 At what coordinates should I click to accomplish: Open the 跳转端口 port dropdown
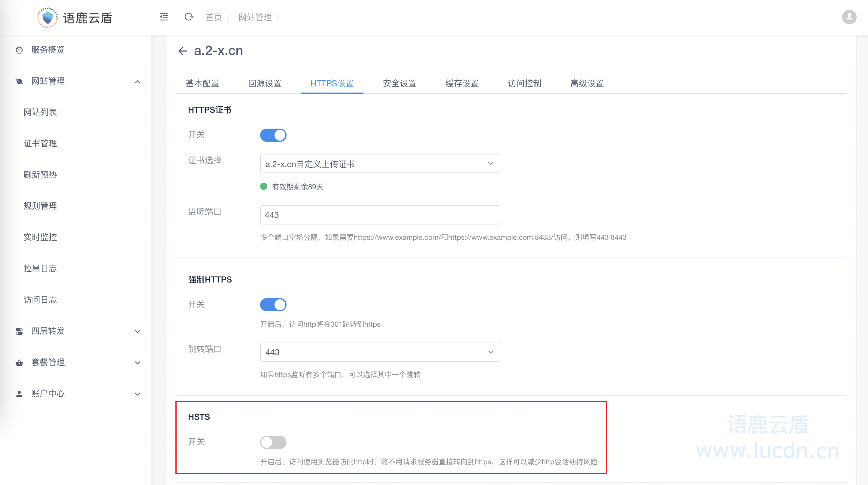[380, 352]
